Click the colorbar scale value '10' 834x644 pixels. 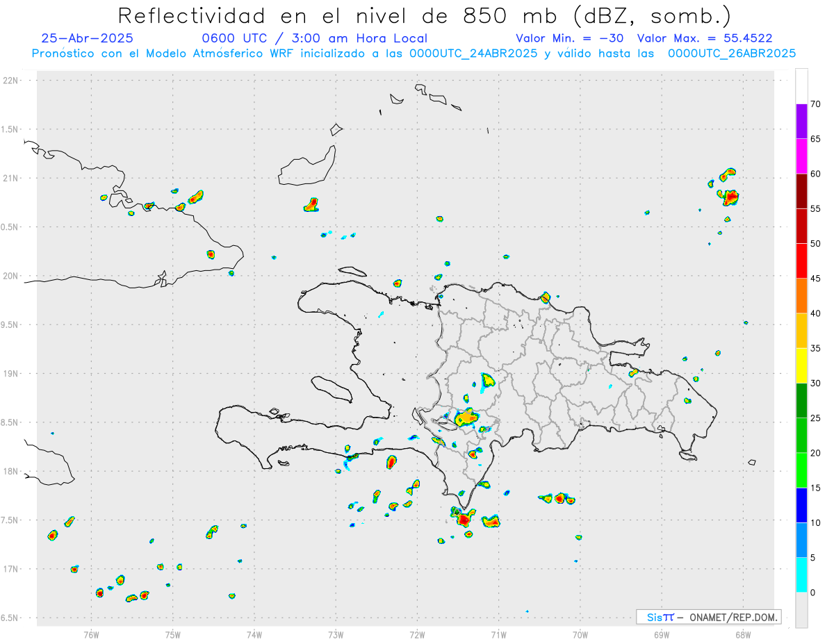click(816, 522)
